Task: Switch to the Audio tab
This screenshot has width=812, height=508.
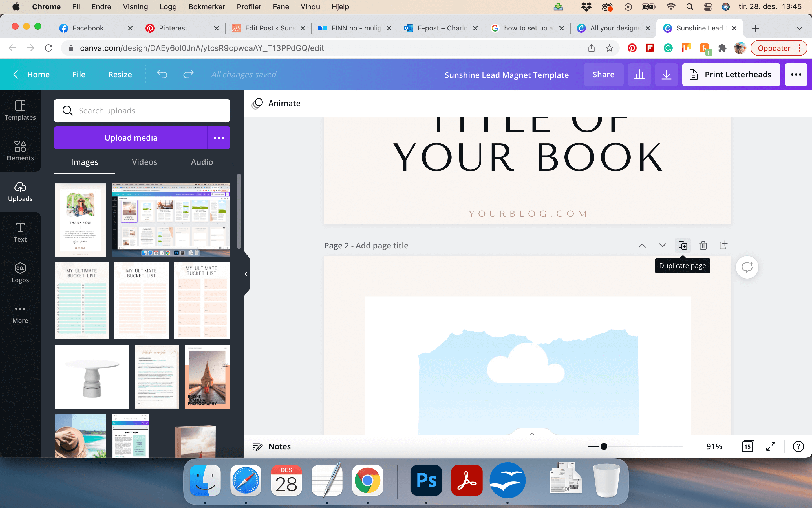Action: coord(202,162)
